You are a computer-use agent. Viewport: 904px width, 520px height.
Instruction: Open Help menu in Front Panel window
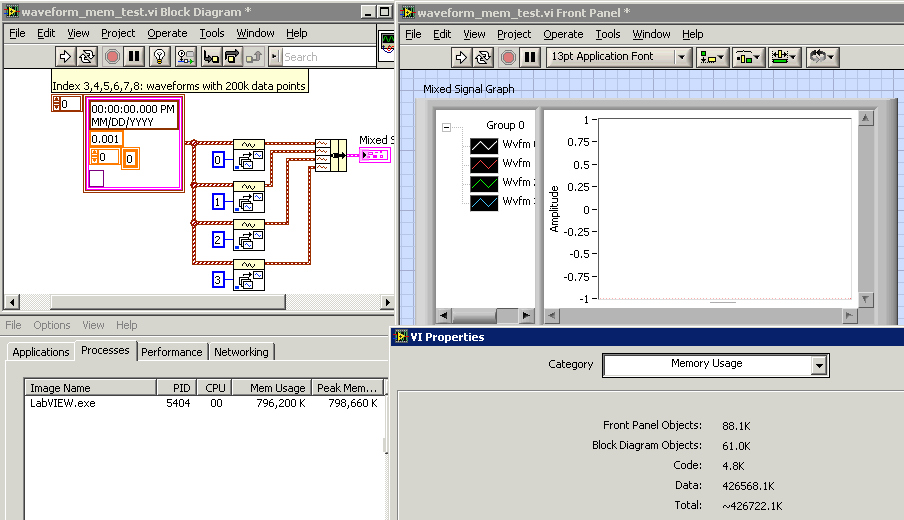[x=692, y=35]
